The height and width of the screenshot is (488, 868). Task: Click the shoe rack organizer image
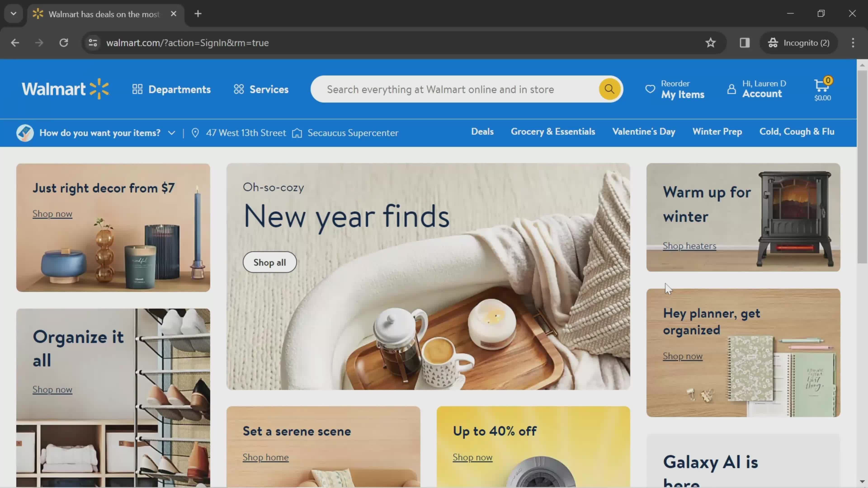point(172,397)
